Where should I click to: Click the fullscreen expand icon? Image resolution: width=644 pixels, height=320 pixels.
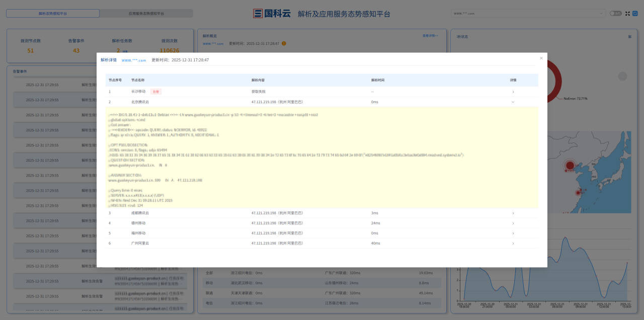tap(627, 14)
